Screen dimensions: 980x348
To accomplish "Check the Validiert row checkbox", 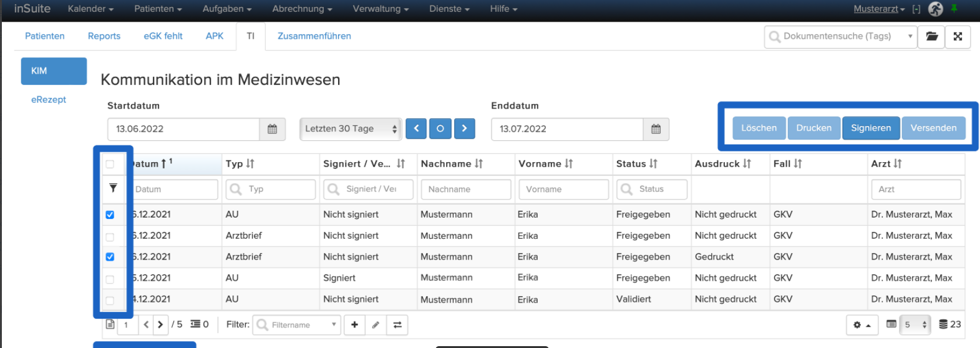I will [x=110, y=300].
